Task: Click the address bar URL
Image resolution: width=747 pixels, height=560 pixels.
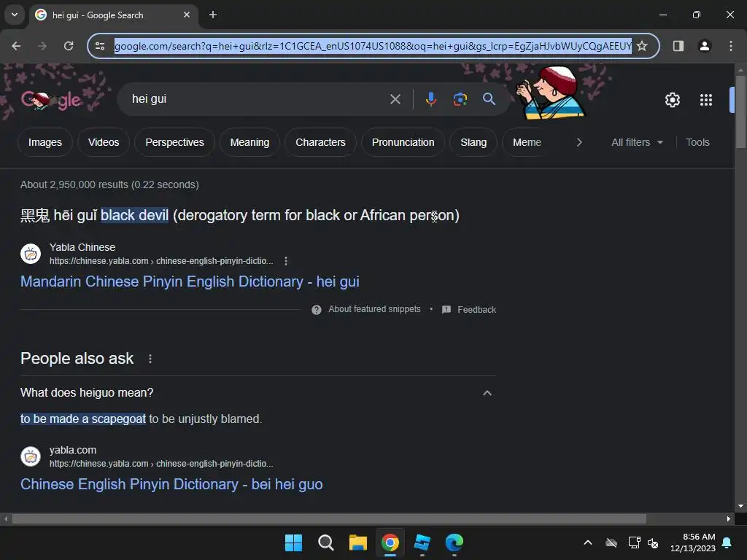Action: (x=373, y=46)
